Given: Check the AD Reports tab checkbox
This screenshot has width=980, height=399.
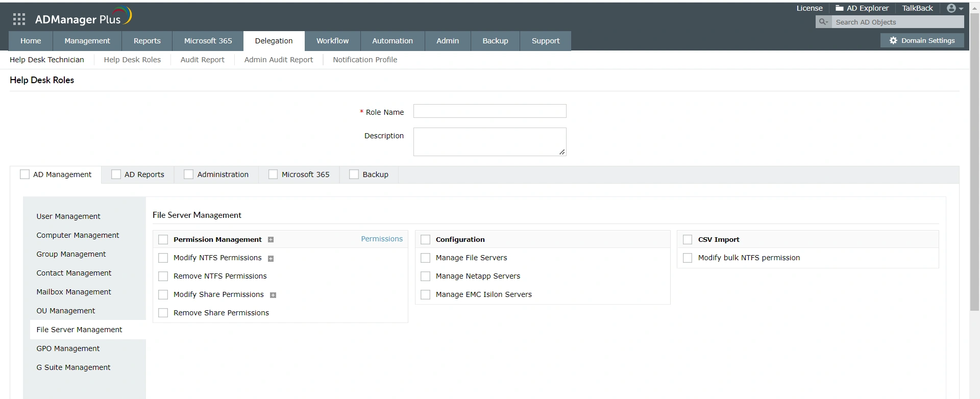Looking at the screenshot, I should 116,174.
